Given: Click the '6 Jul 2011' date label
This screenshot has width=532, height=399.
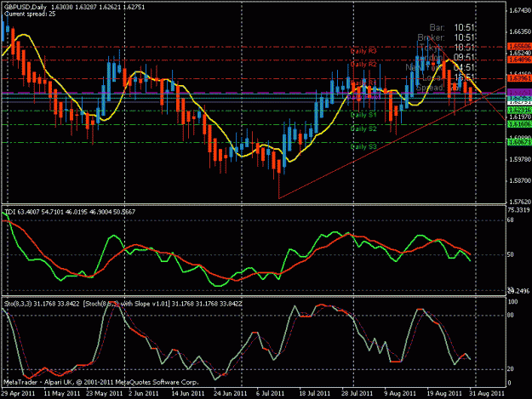Looking at the screenshot, I should coord(270,393).
